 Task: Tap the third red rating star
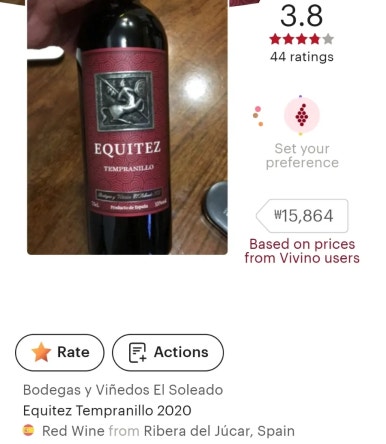(302, 39)
